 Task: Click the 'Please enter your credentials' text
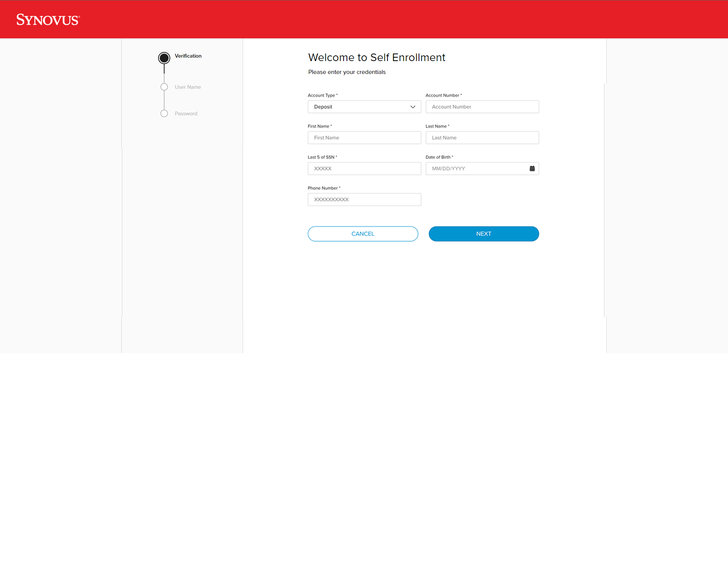(x=347, y=72)
